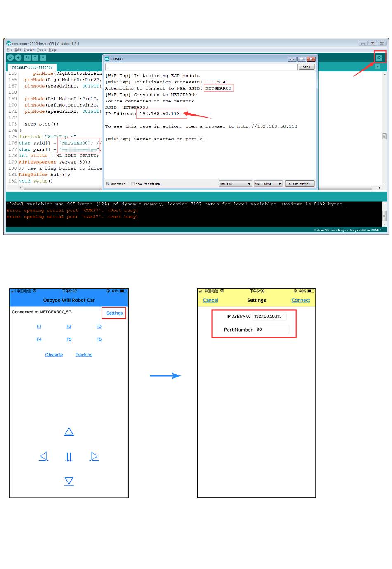
Task: Open the 9600 baud rate dropdown
Action: click(268, 184)
